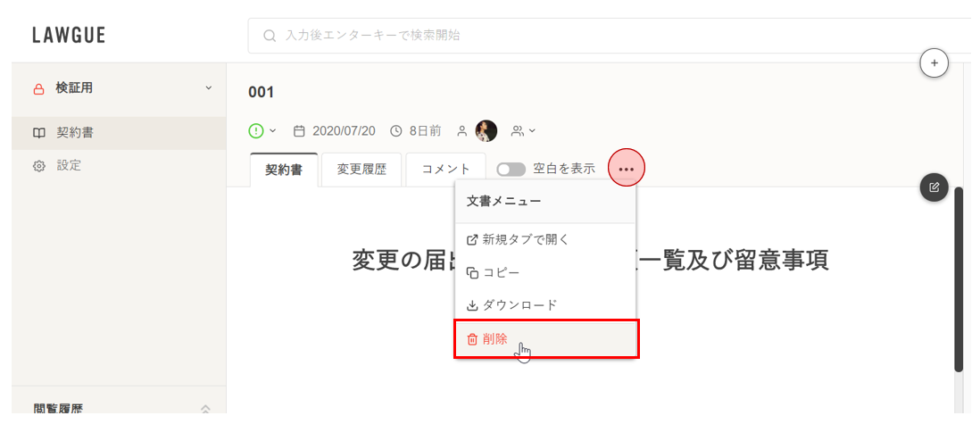Screen dimensions: 980x424
Task: Click the red lock icon beside 検証用
Action: pos(38,88)
